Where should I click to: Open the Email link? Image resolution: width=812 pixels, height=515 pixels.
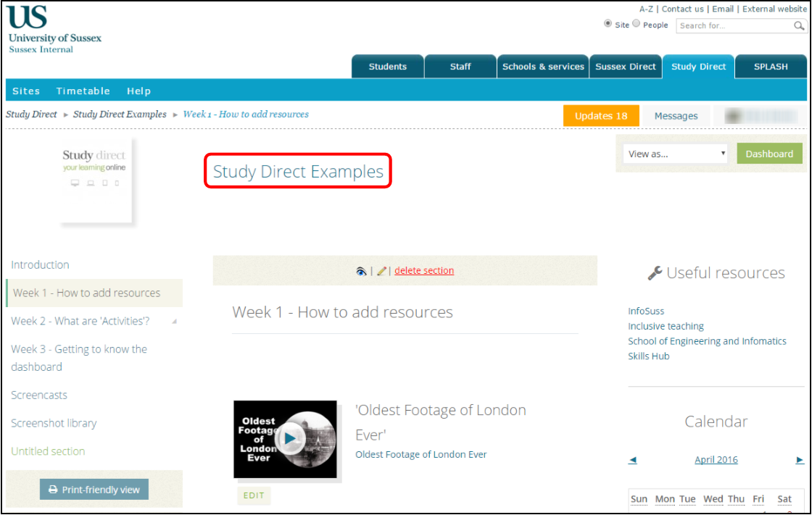pos(722,9)
